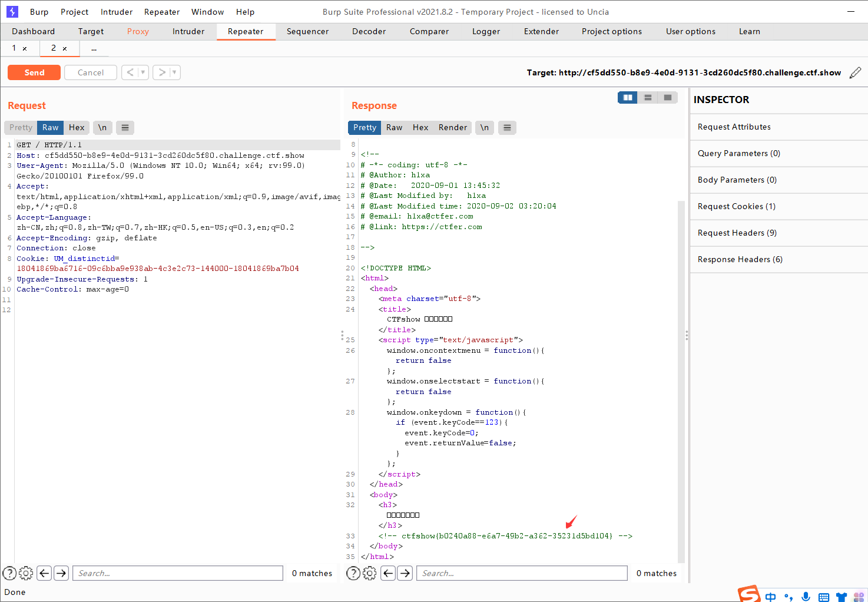
Task: Jump to next request search match
Action: [61, 573]
